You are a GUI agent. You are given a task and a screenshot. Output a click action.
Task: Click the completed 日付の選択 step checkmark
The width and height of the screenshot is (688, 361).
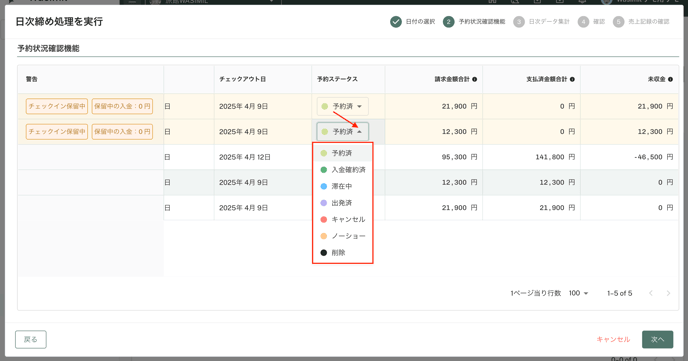coord(396,21)
